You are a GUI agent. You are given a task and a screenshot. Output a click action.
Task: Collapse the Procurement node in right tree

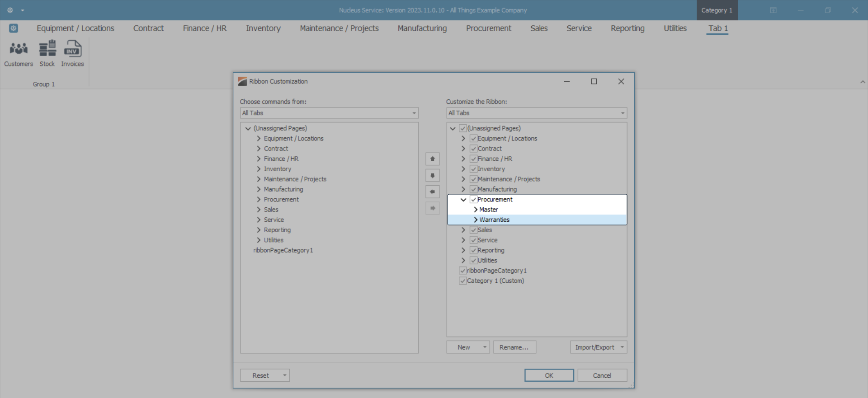point(463,200)
